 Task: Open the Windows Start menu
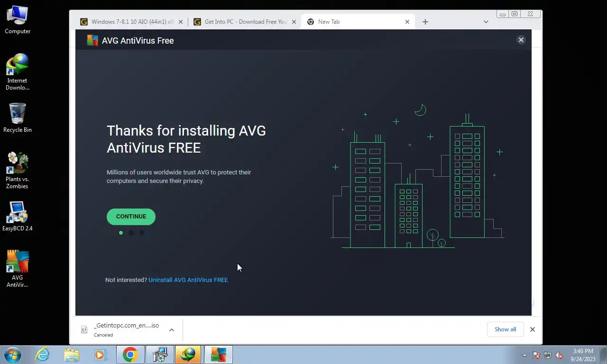(13, 355)
